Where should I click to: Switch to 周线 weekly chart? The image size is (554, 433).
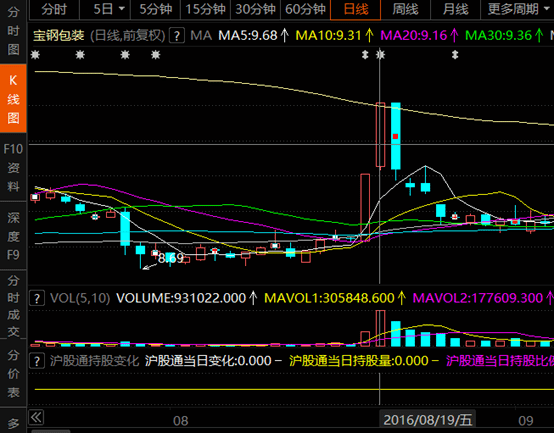click(405, 9)
